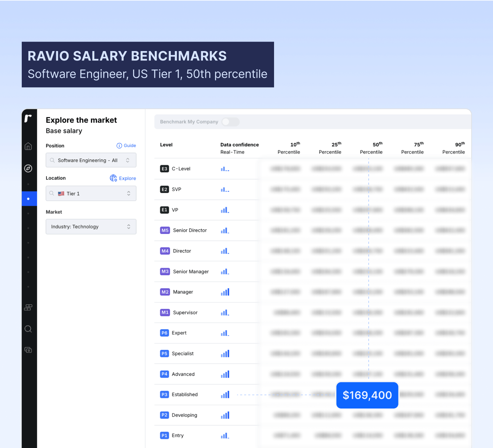Click the P1 level badge
The width and height of the screenshot is (493, 448).
(x=165, y=436)
